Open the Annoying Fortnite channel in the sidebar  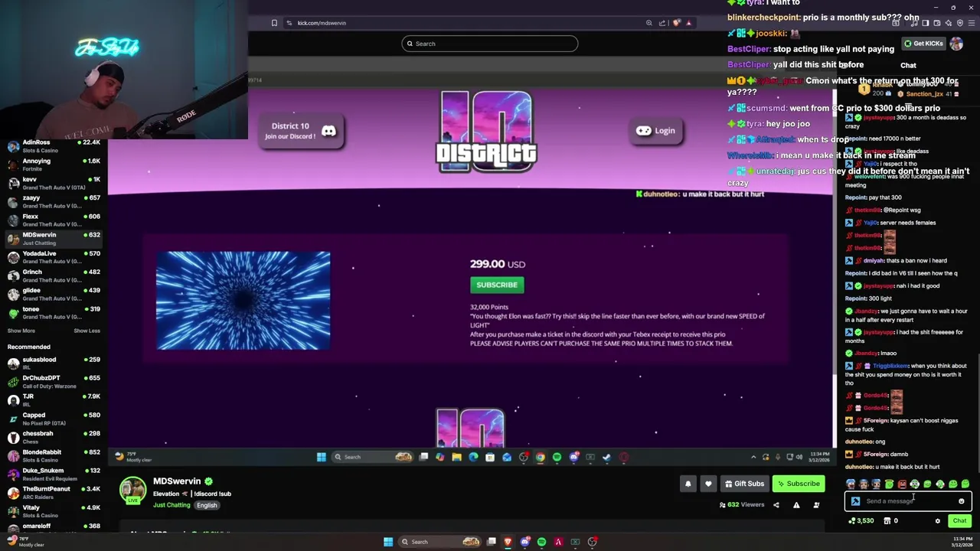pos(54,165)
